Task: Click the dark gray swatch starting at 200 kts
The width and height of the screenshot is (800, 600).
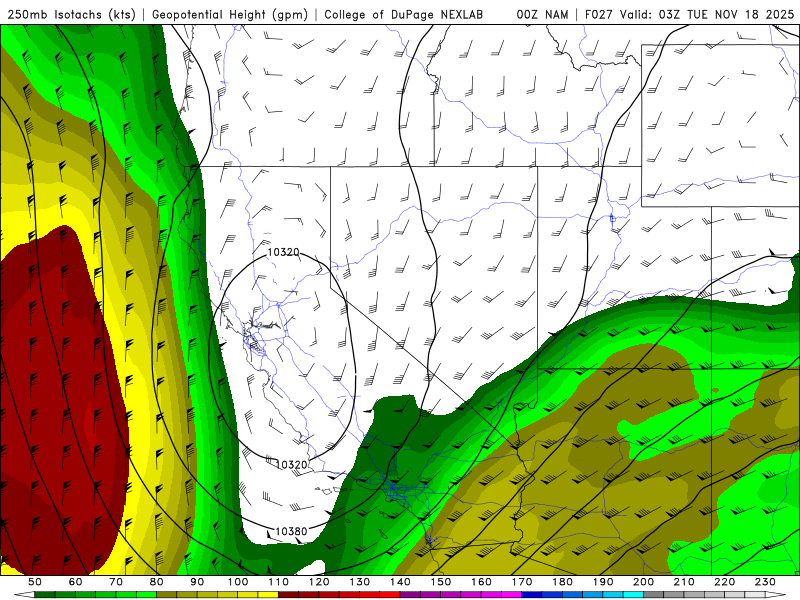Action: pos(654,594)
